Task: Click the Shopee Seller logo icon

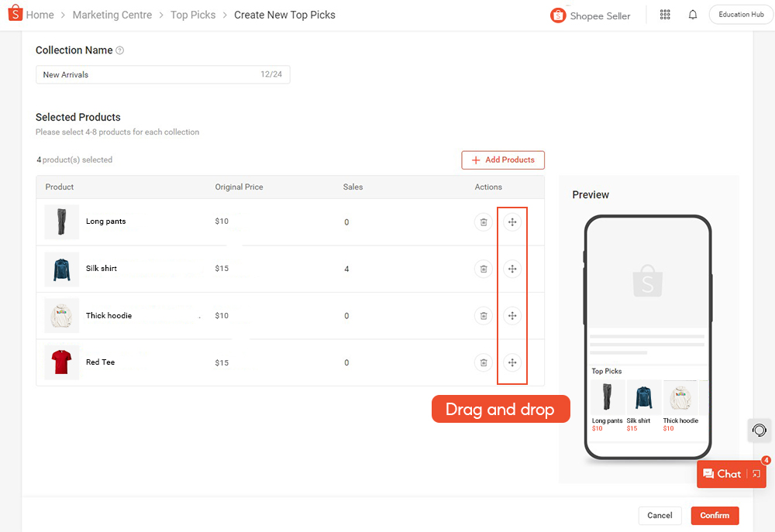Action: pos(557,15)
